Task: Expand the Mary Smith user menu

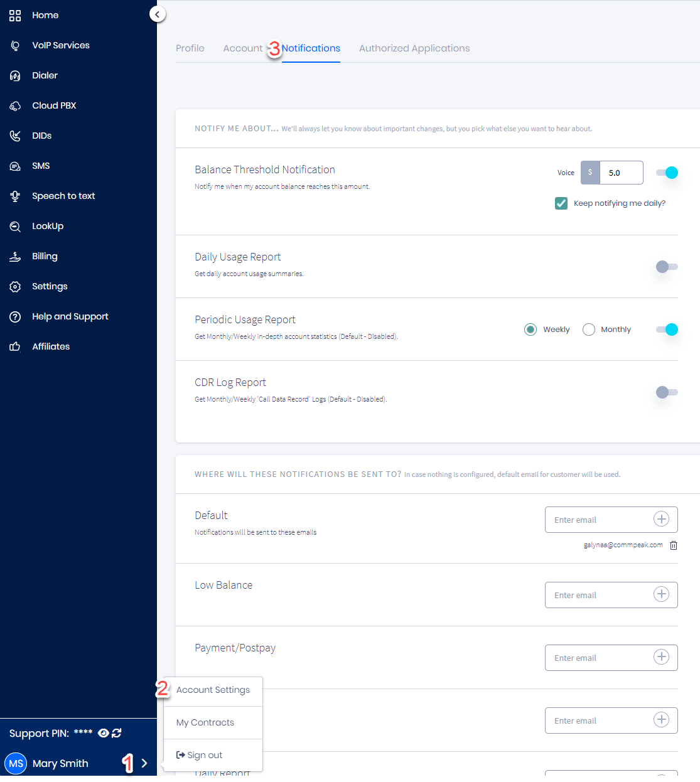Action: pyautogui.click(x=144, y=763)
